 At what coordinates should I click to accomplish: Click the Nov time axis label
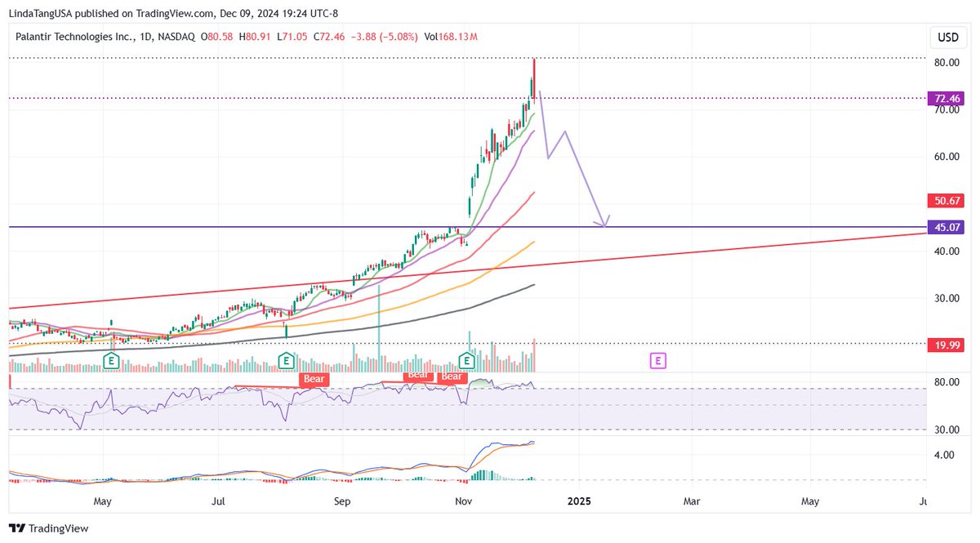coord(464,500)
